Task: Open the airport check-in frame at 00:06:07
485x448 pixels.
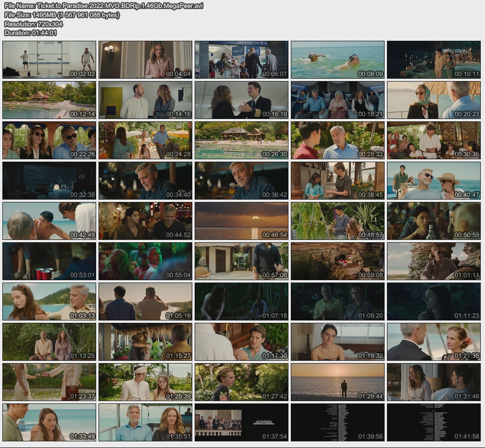Action: pyautogui.click(x=241, y=59)
